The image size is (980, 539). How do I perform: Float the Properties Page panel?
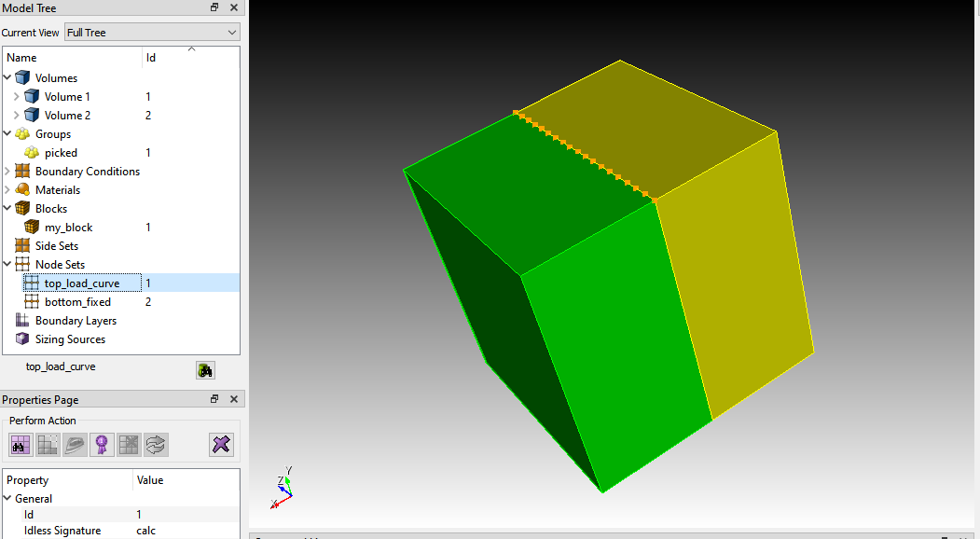pyautogui.click(x=214, y=399)
